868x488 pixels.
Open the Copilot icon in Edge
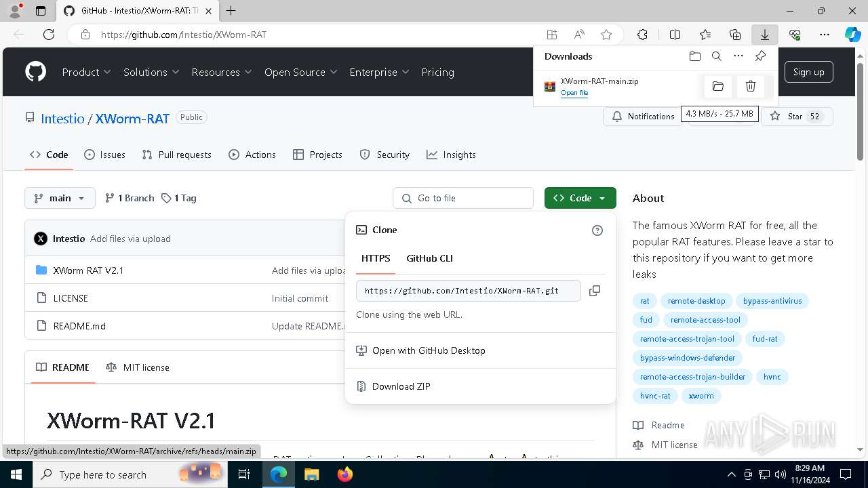pyautogui.click(x=852, y=35)
